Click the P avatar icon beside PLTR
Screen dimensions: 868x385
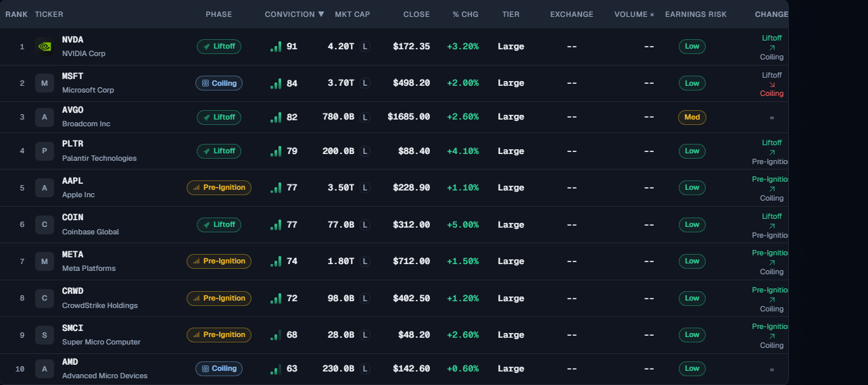45,151
